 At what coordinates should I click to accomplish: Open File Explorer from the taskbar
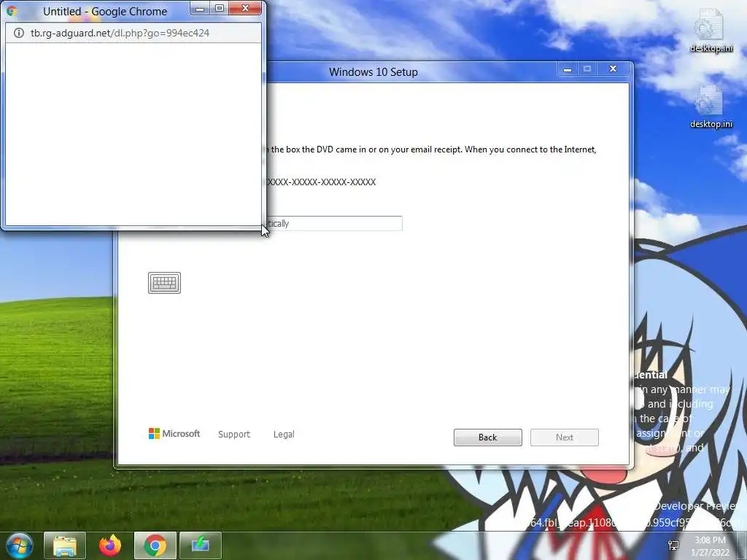(65, 545)
